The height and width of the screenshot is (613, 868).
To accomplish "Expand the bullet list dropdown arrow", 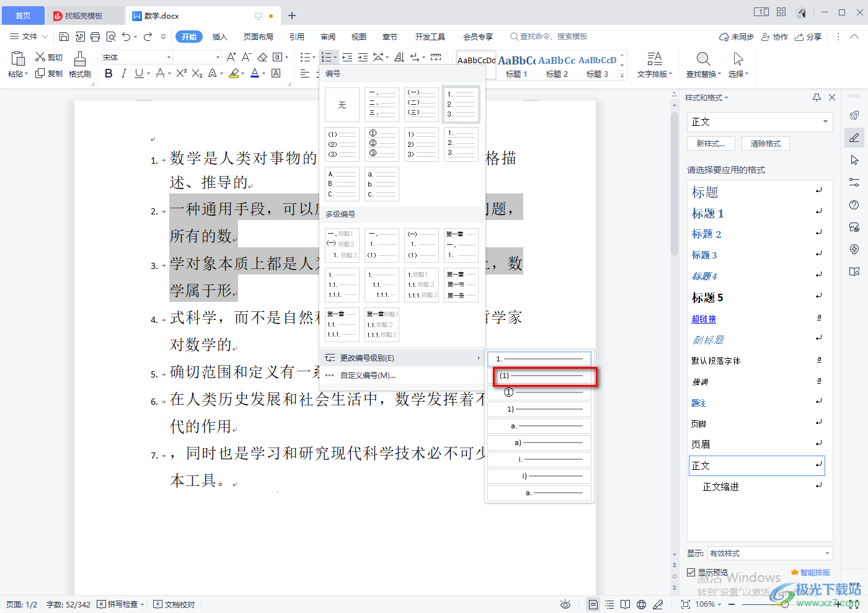I will [x=314, y=58].
